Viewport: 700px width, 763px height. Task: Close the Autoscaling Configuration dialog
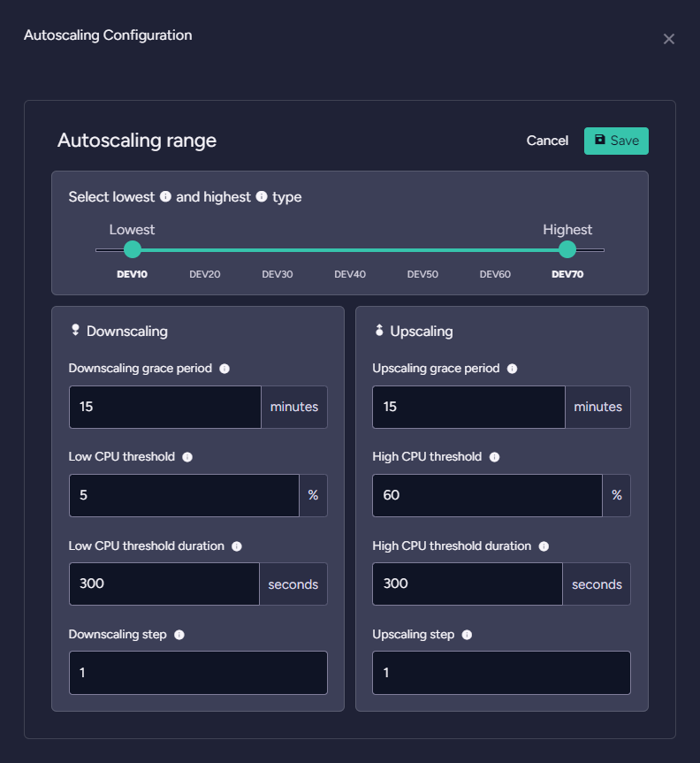click(669, 38)
